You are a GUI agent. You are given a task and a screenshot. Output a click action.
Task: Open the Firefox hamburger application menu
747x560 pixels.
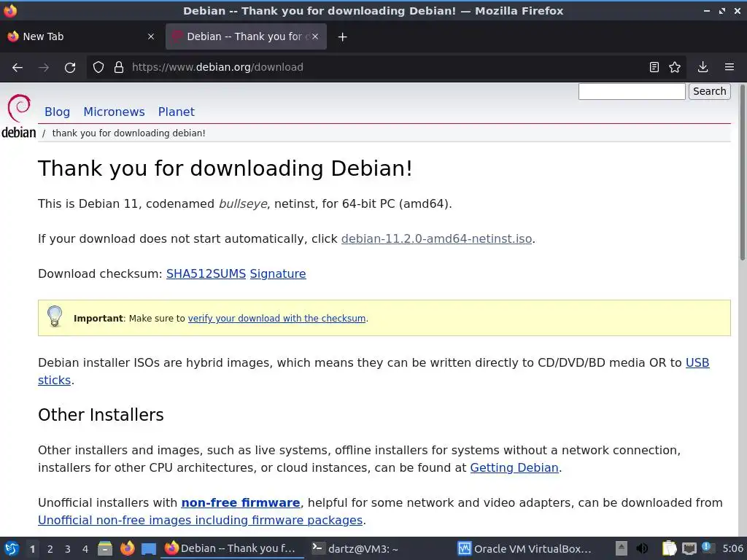729,67
